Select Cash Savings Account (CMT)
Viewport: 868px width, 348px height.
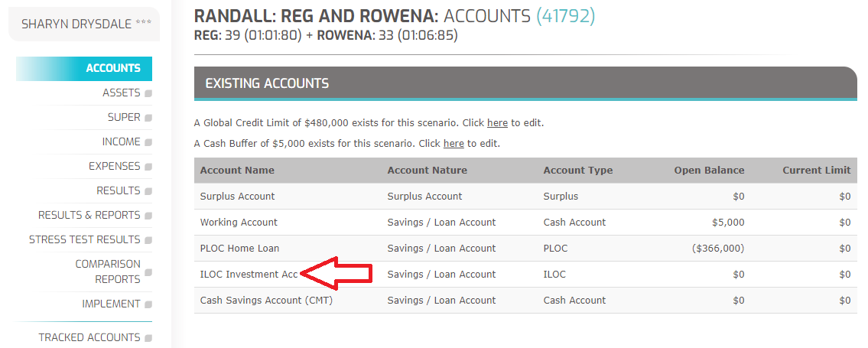coord(266,300)
